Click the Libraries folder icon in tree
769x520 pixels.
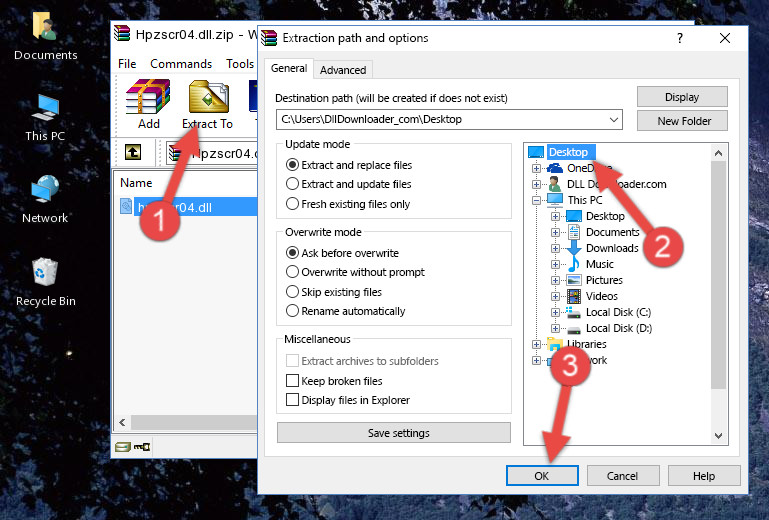coord(555,344)
